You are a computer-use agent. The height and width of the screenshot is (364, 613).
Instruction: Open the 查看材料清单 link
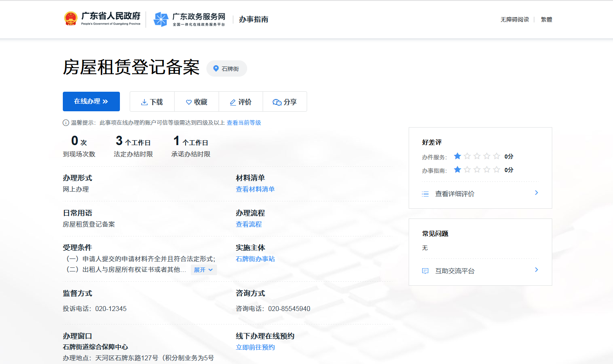[x=255, y=189]
